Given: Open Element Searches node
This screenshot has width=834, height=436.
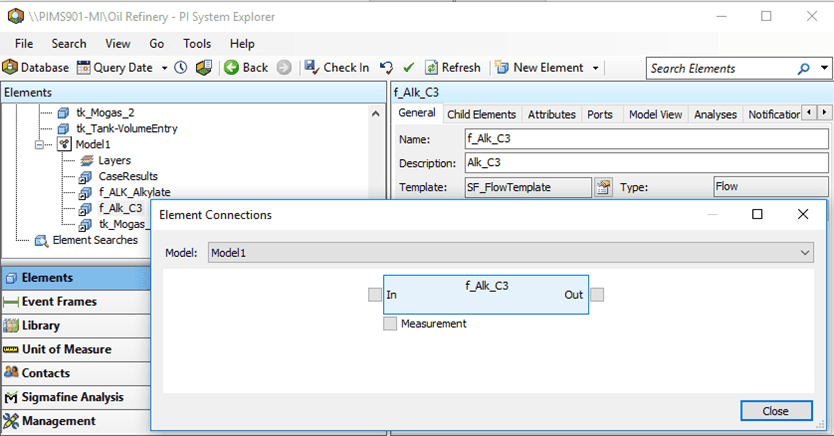Looking at the screenshot, I should pos(95,240).
